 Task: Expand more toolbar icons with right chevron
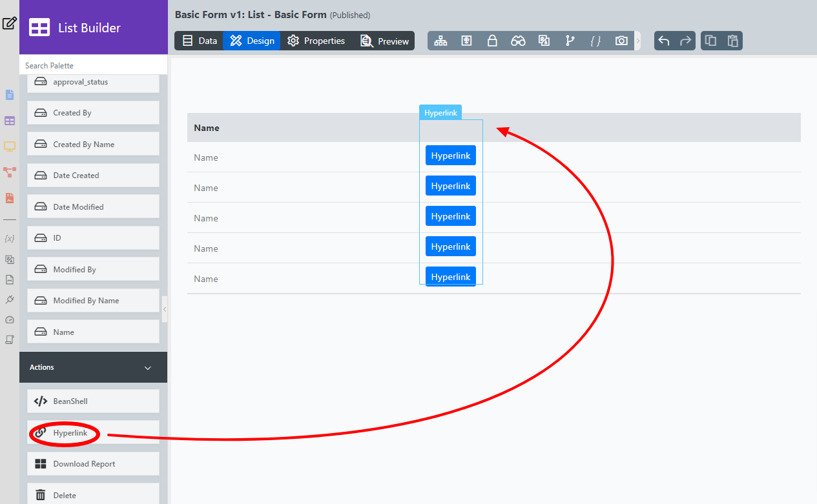[x=638, y=41]
